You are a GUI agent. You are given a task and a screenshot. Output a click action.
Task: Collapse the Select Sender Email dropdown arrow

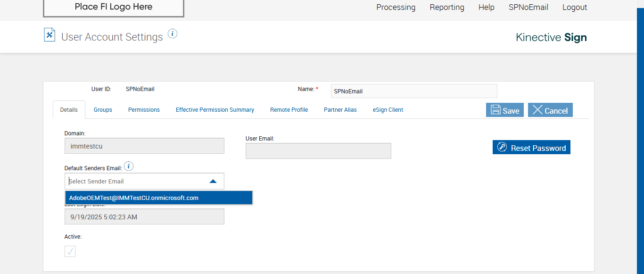(x=213, y=181)
